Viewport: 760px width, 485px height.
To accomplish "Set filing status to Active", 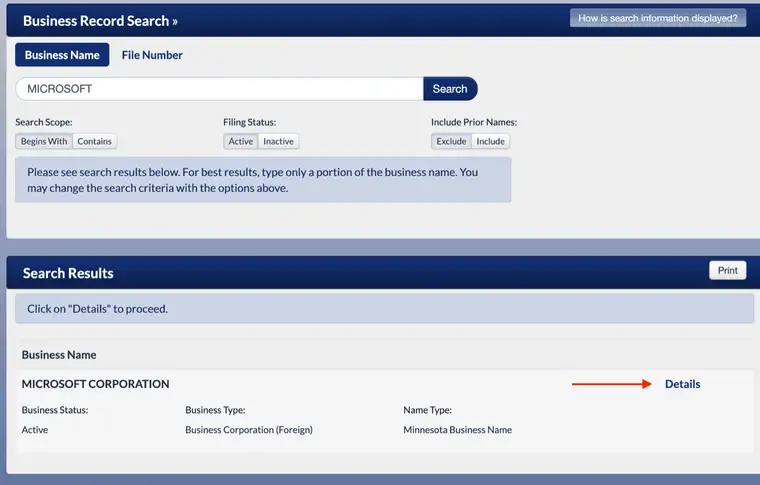I will click(x=240, y=141).
